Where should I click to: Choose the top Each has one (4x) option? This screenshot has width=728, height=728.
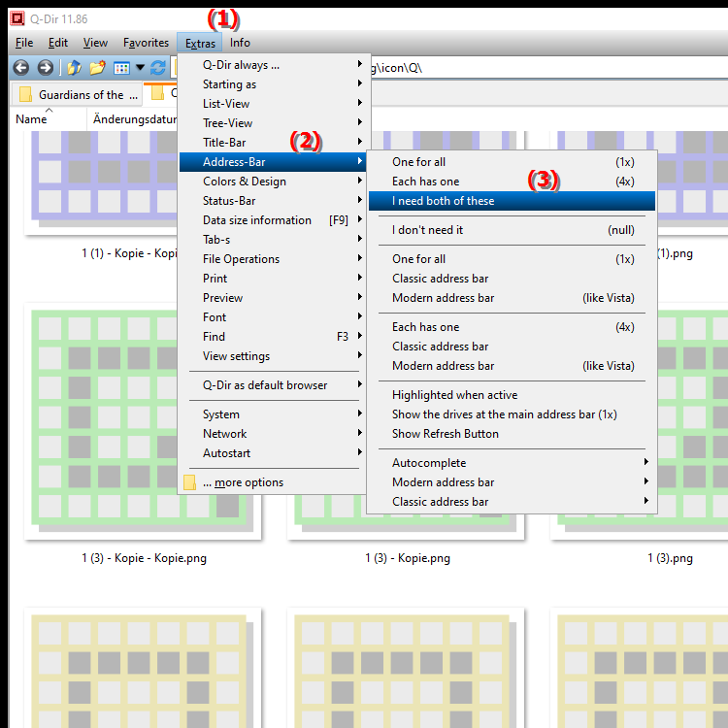pyautogui.click(x=512, y=182)
